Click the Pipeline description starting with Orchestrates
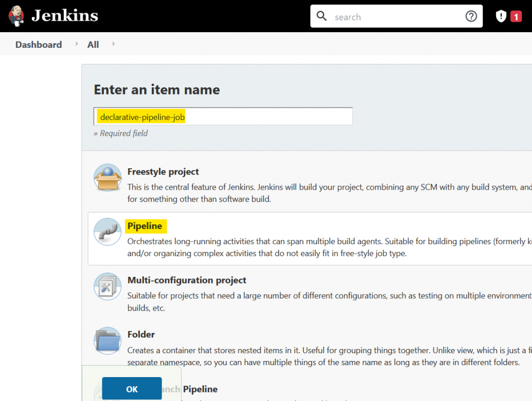 click(x=329, y=247)
